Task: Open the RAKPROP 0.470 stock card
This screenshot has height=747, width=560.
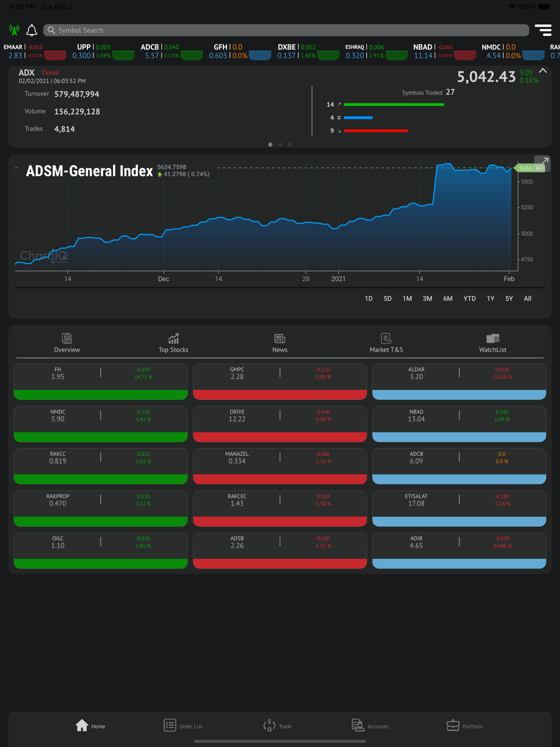Action: tap(101, 508)
